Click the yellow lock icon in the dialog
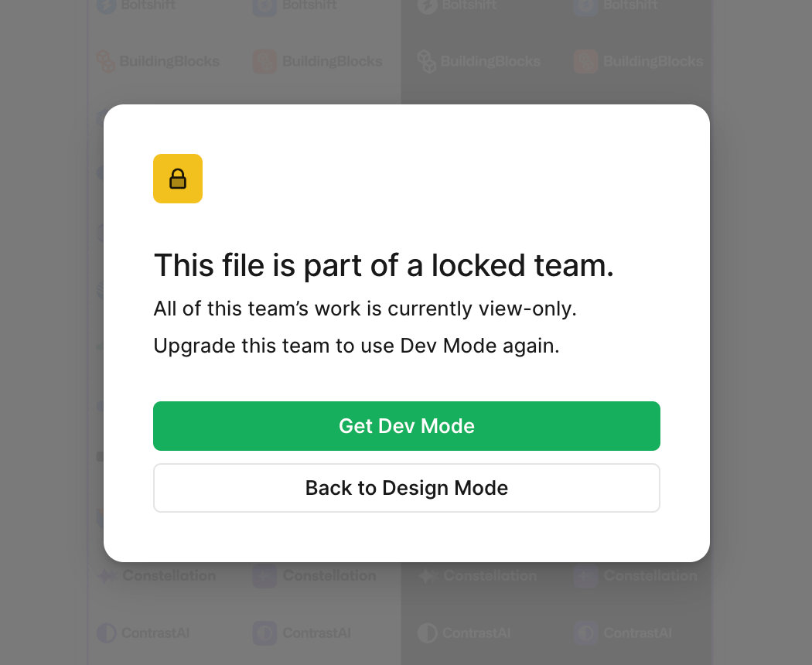This screenshot has width=812, height=665. 178,179
